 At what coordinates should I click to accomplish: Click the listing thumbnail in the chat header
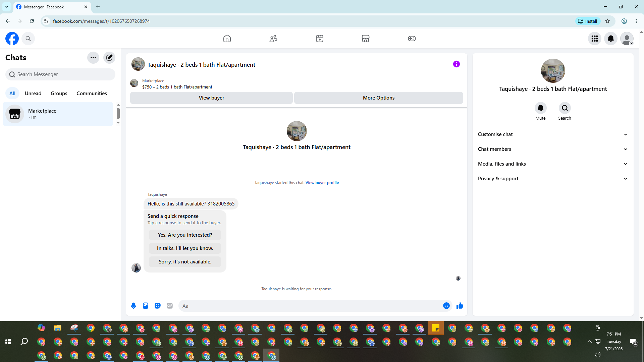coord(138,64)
